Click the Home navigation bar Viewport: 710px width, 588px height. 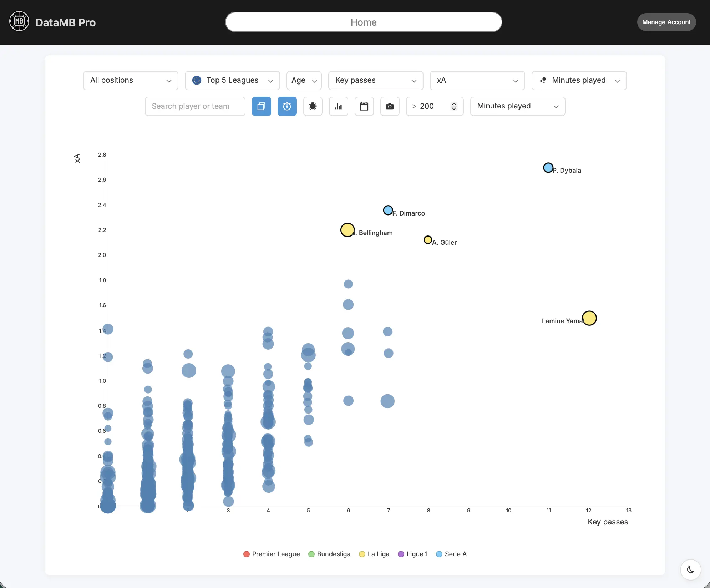364,22
